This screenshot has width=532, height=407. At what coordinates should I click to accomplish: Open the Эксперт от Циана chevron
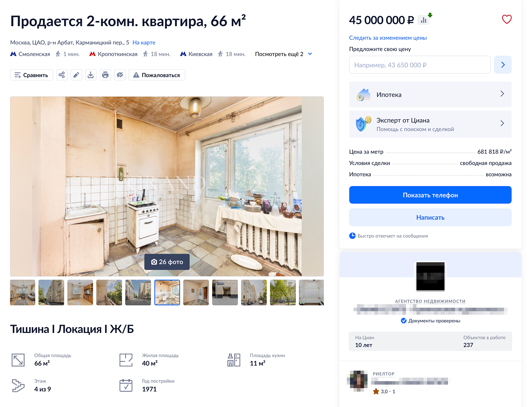(x=502, y=123)
